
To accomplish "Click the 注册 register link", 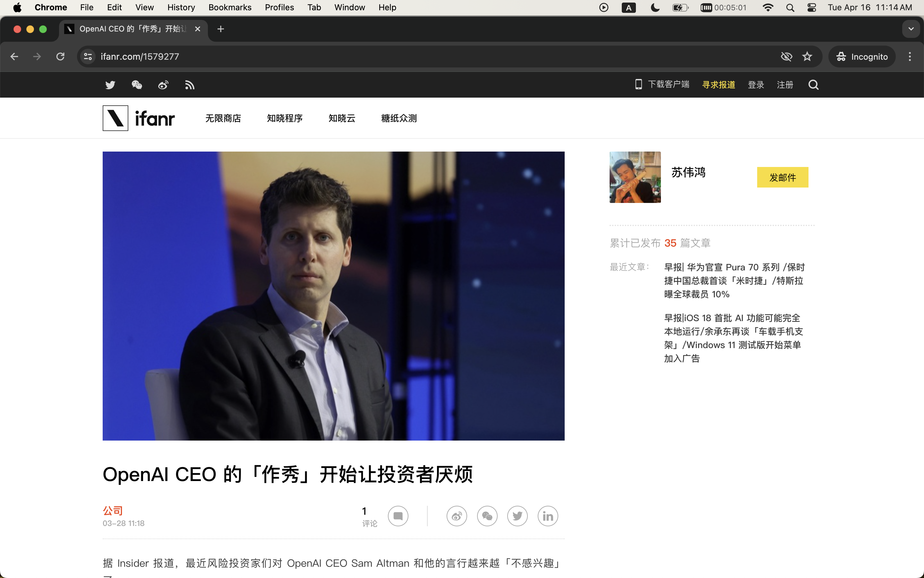I will [x=785, y=84].
